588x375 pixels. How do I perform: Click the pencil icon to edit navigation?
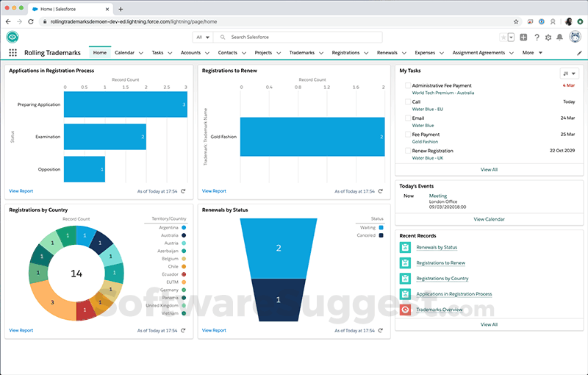click(578, 53)
